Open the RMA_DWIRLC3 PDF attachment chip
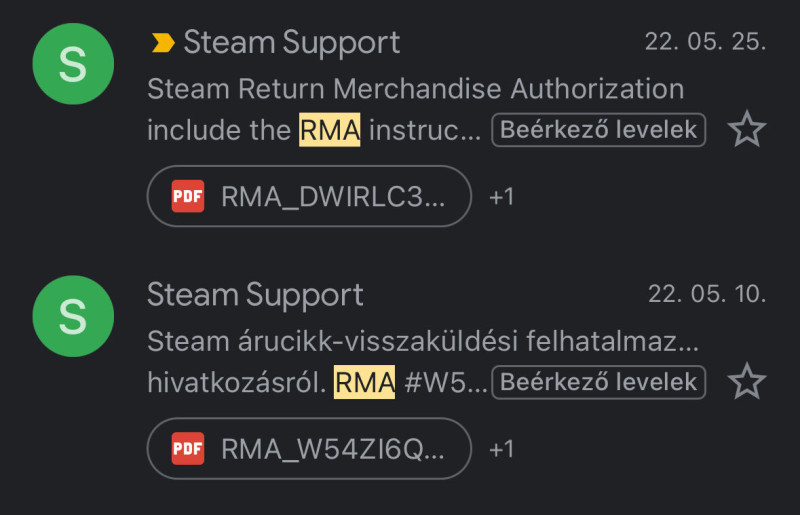 click(x=308, y=197)
